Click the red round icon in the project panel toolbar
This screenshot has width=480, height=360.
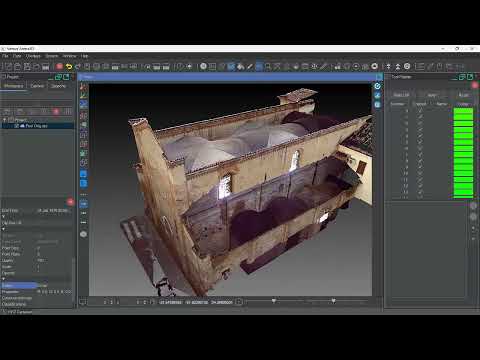click(x=56, y=111)
